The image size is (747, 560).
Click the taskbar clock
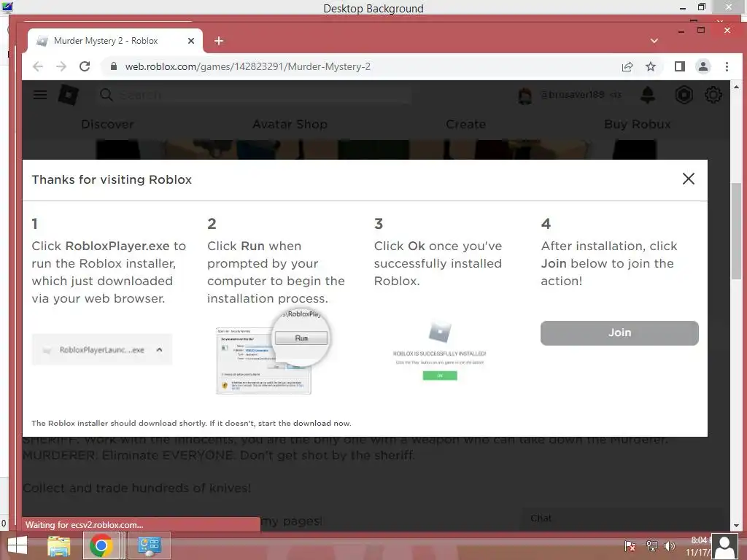(x=698, y=546)
